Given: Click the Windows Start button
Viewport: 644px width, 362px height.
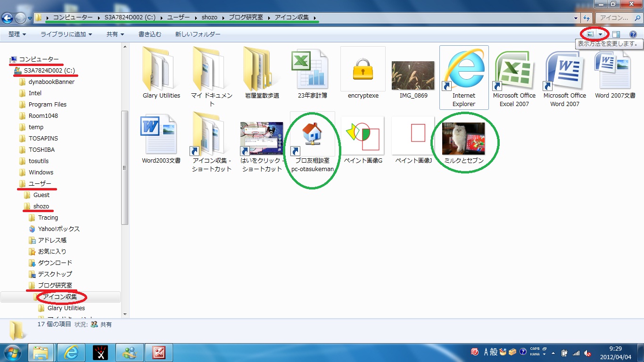Looking at the screenshot, I should [13, 353].
